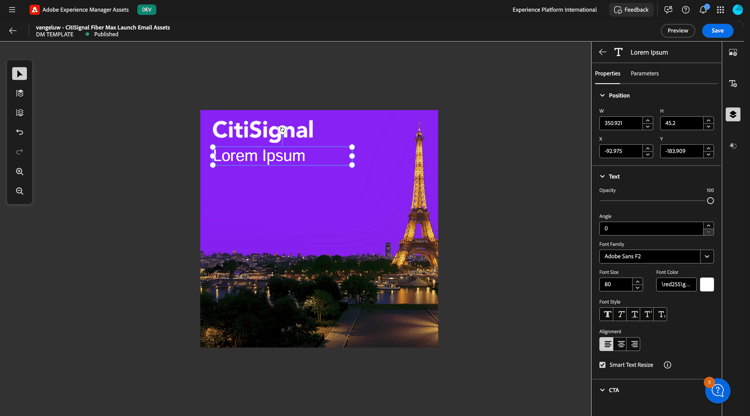750x416 pixels.
Task: Zoom out of the canvas
Action: [x=19, y=191]
